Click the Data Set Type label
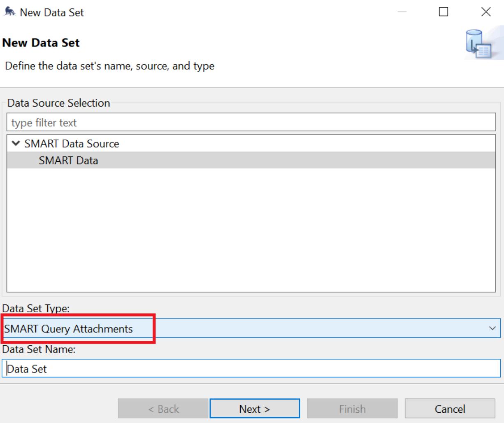Image resolution: width=504 pixels, height=423 pixels. (x=36, y=308)
